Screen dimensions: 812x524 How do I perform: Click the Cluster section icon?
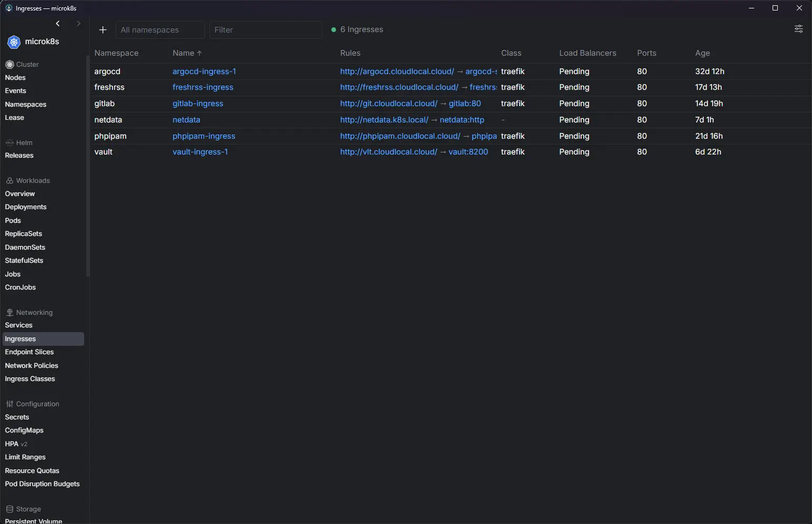(9, 65)
